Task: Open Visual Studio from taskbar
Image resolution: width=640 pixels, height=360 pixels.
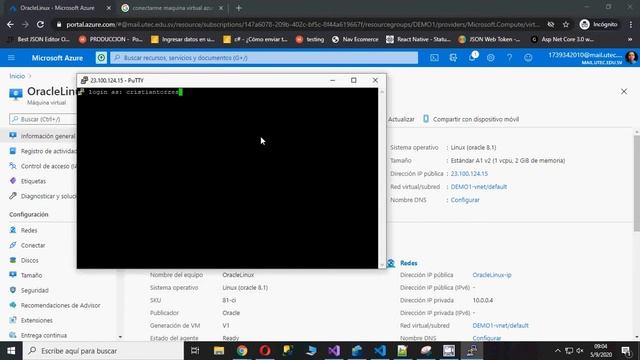Action: [x=334, y=351]
